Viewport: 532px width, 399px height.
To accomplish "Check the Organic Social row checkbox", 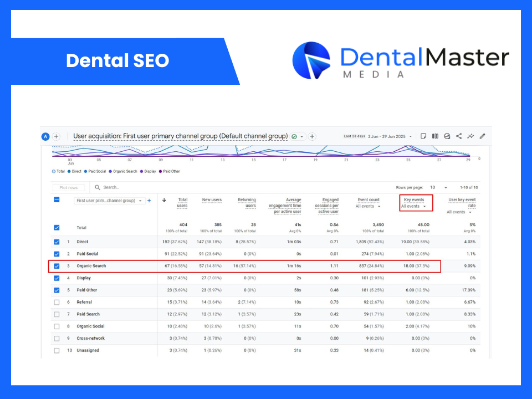I will [x=57, y=326].
